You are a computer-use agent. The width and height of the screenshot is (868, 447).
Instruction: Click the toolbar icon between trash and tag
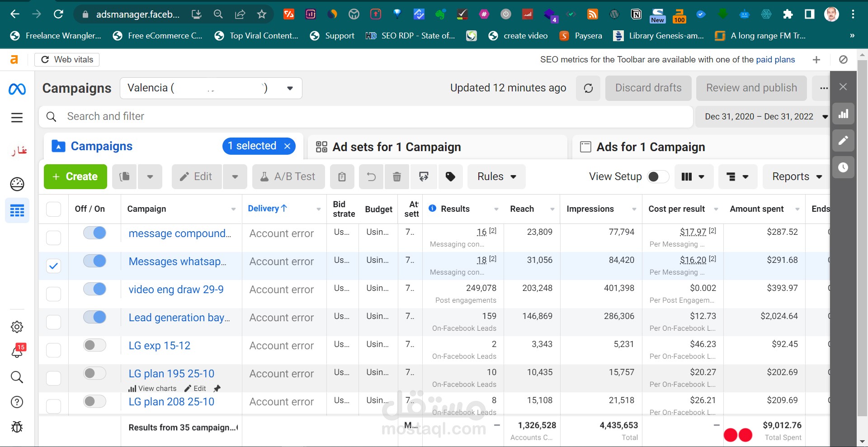(424, 176)
